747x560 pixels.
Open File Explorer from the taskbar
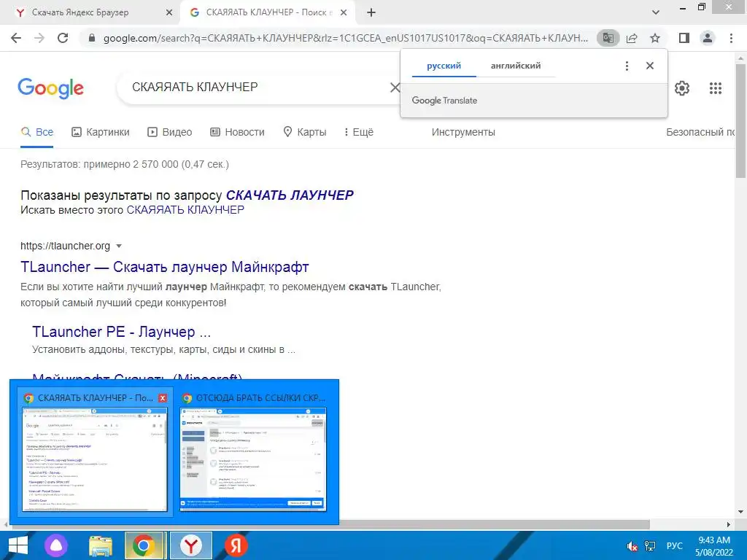[x=101, y=545]
